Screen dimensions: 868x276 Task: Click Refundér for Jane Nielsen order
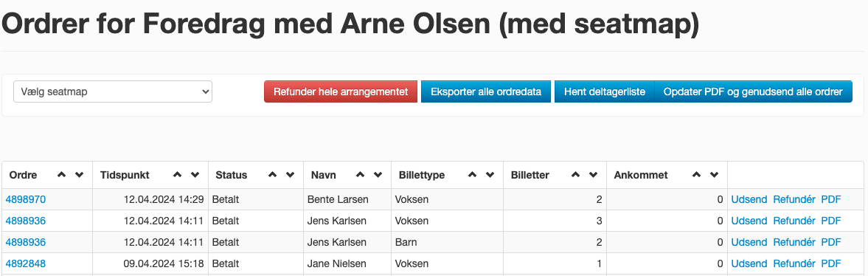794,263
